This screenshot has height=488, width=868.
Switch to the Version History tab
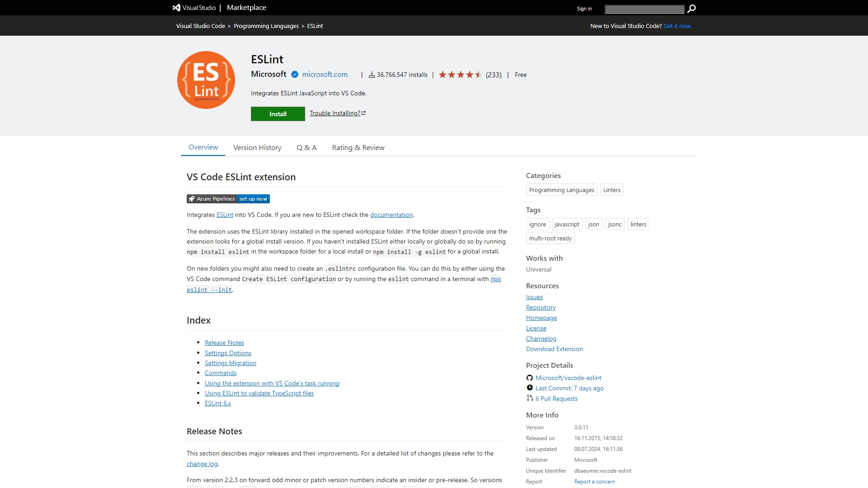[257, 148]
